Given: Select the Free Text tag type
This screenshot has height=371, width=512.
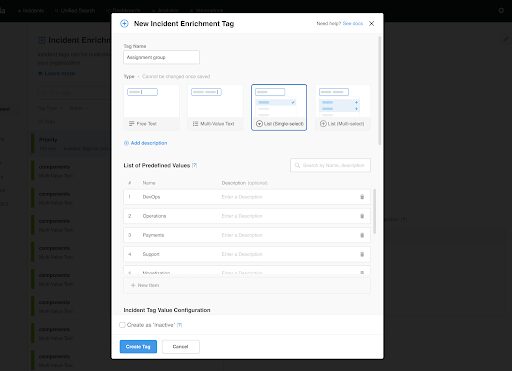Looking at the screenshot, I should tap(151, 107).
